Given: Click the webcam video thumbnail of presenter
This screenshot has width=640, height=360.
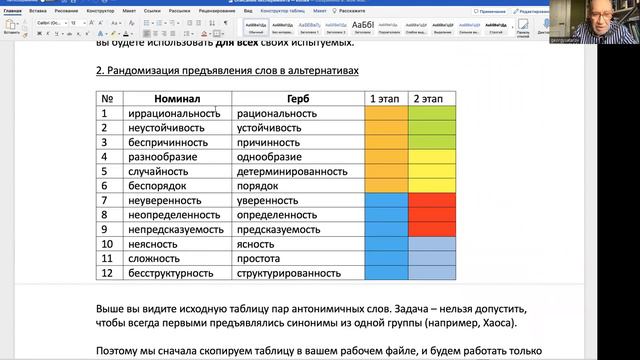Looking at the screenshot, I should pyautogui.click(x=594, y=22).
